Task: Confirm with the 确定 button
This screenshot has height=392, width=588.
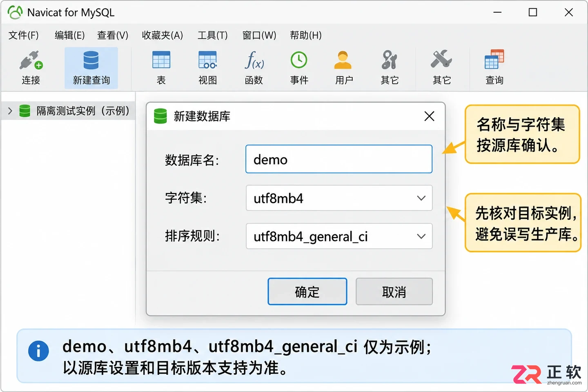Action: tap(307, 292)
